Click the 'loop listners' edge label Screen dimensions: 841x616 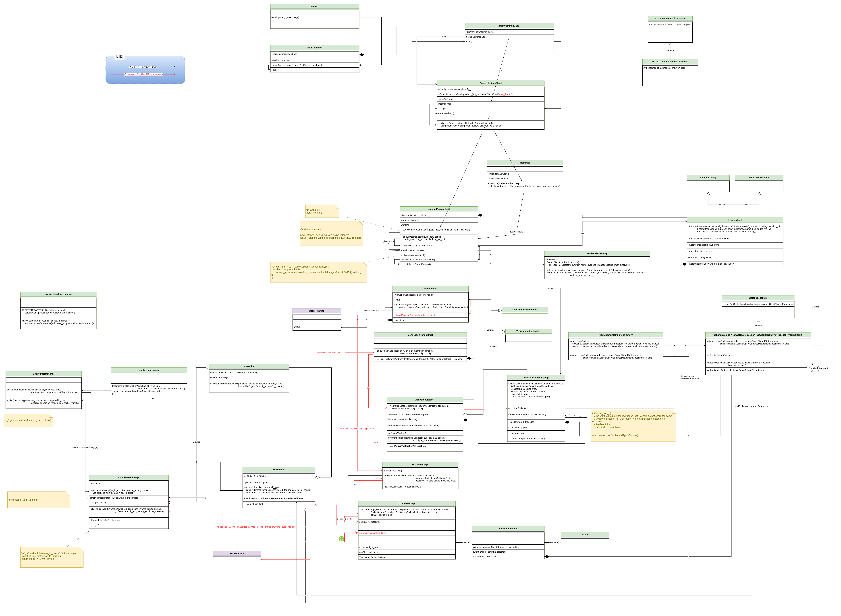tap(516, 232)
